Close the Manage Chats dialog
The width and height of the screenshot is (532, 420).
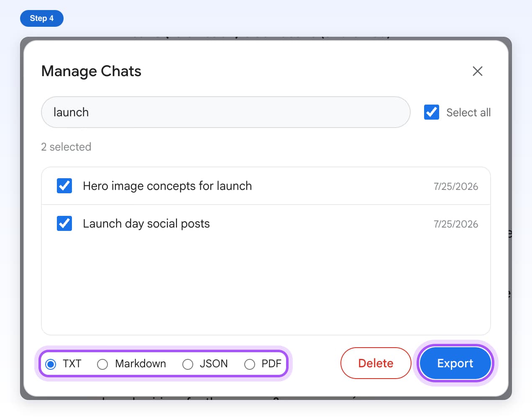(x=477, y=71)
